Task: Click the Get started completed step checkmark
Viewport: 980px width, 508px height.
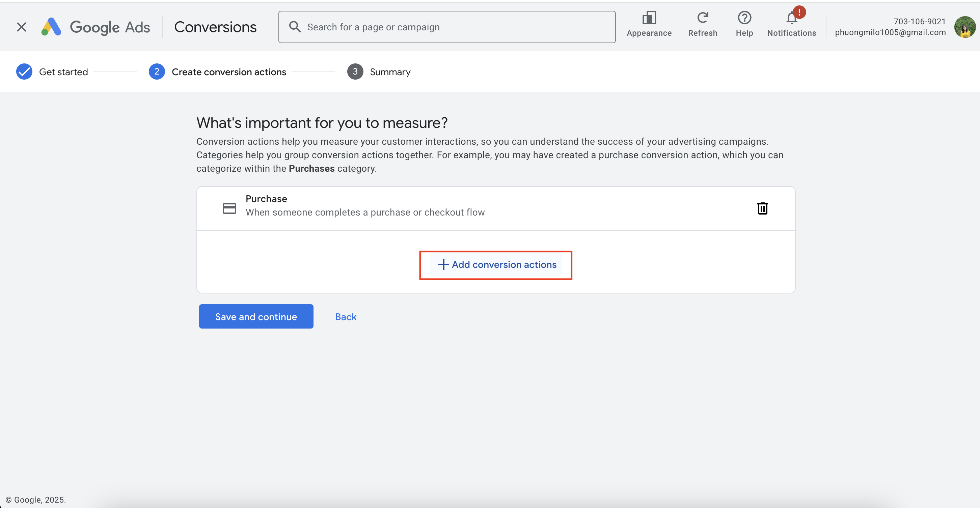Action: pyautogui.click(x=24, y=72)
